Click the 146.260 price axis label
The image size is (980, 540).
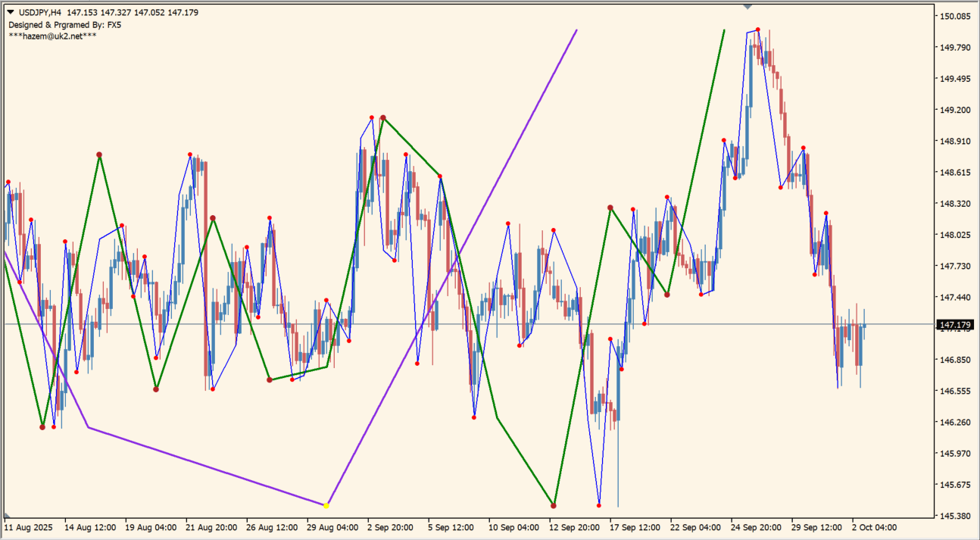click(954, 423)
